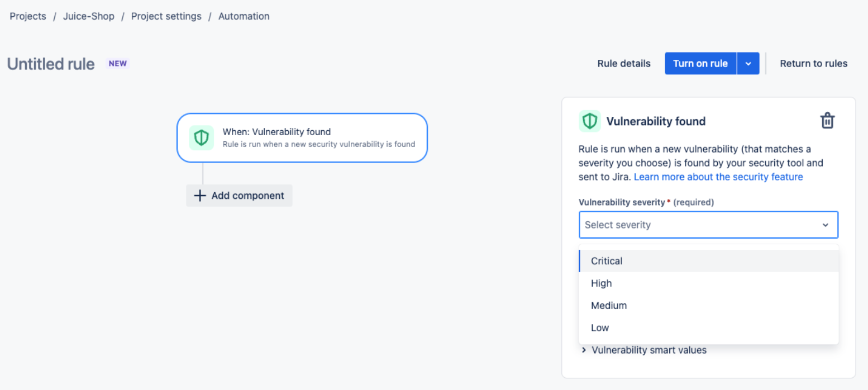868x390 pixels.
Task: Click the plus icon next to Add component
Action: [x=199, y=196]
